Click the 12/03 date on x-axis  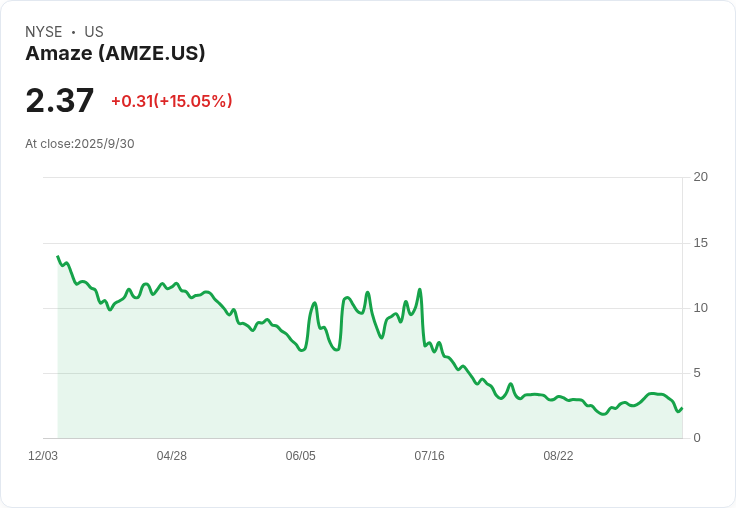click(x=43, y=456)
